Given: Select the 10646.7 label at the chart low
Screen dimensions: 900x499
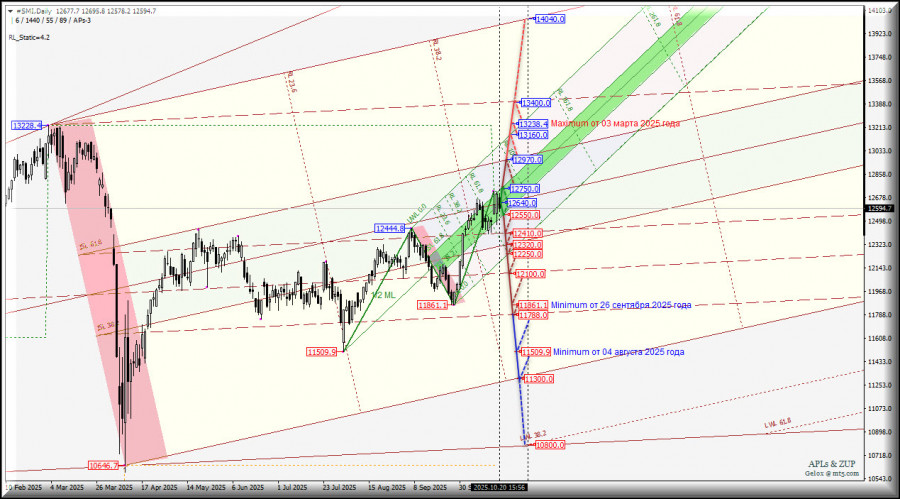Looking at the screenshot, I should click(x=103, y=465).
